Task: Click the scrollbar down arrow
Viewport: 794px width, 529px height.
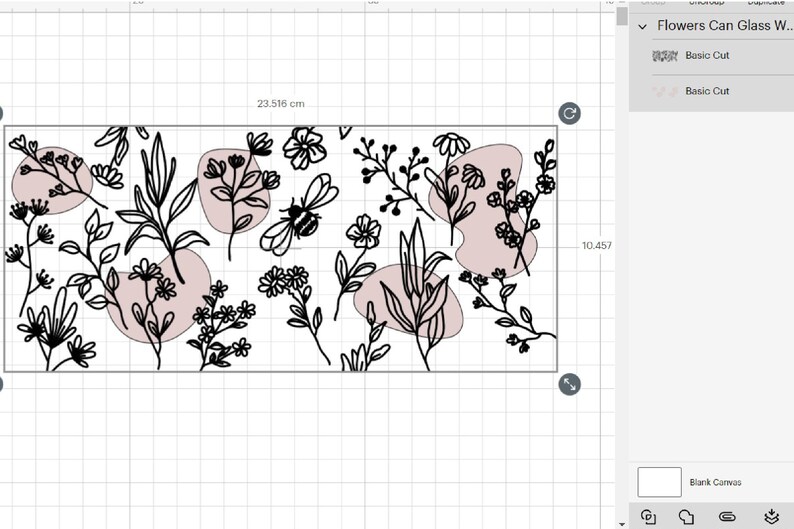Action: (x=622, y=524)
